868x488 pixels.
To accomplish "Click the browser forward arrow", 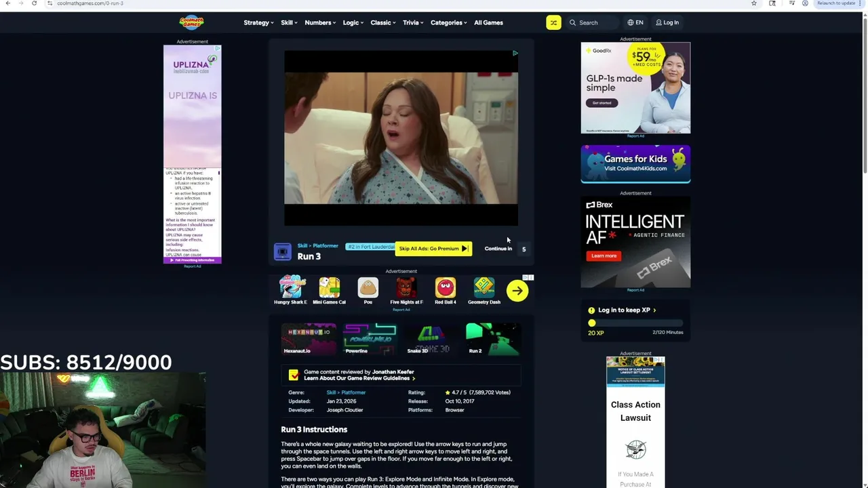I will click(x=20, y=3).
